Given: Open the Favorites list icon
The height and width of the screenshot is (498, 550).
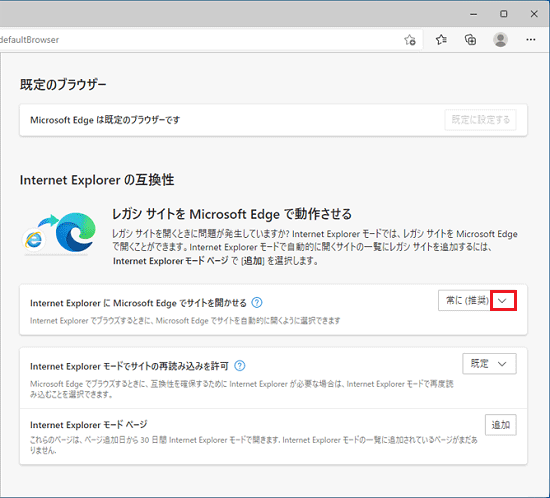Looking at the screenshot, I should click(441, 40).
